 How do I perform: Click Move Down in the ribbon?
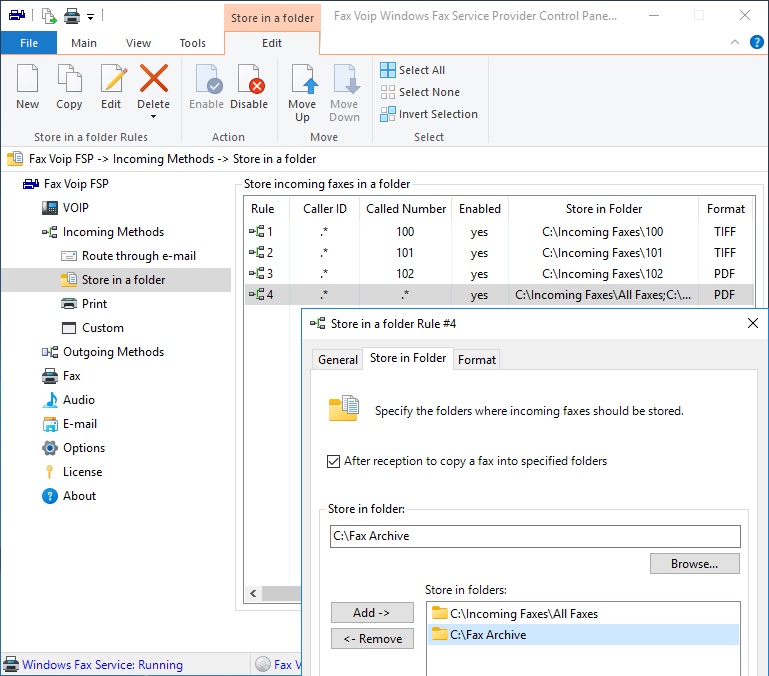pos(344,93)
